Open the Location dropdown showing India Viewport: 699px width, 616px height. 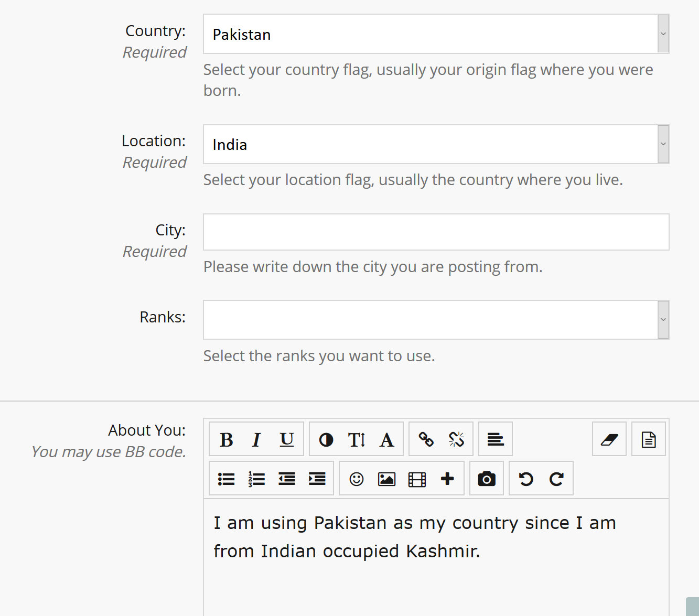(x=436, y=144)
